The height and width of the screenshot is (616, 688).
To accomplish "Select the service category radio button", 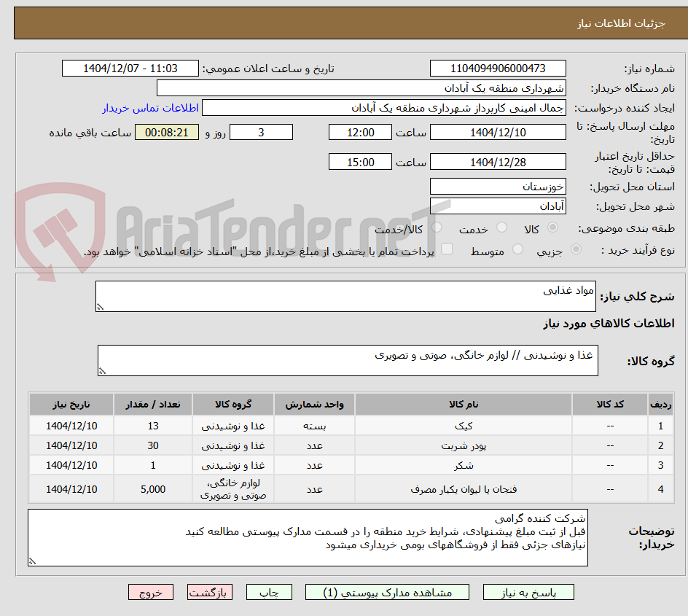I will tap(501, 227).
